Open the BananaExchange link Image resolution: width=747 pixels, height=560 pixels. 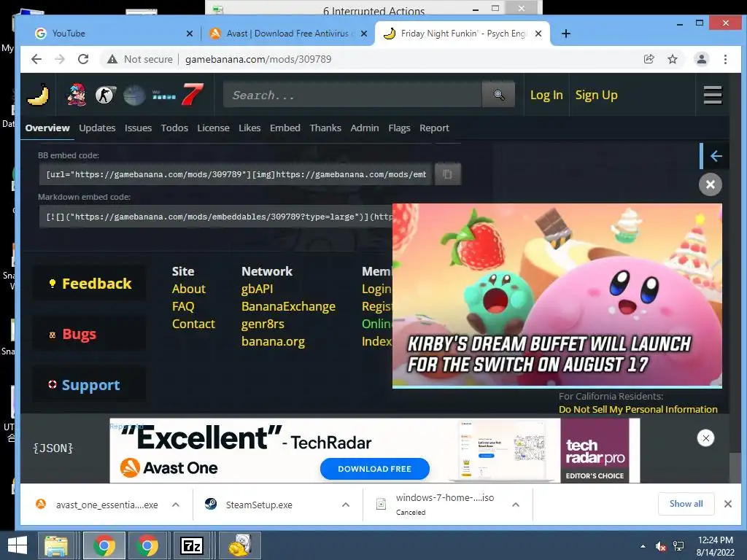tap(288, 307)
